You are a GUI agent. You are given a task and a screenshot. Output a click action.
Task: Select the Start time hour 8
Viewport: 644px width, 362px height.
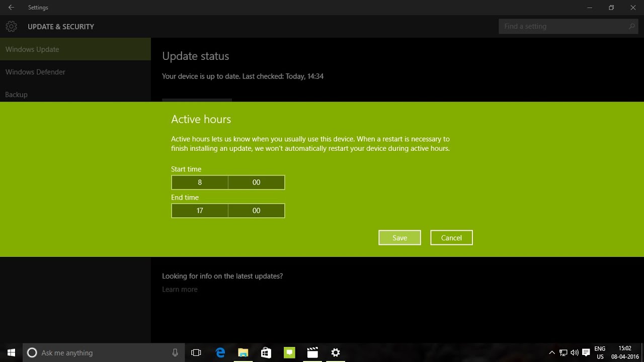click(x=200, y=183)
